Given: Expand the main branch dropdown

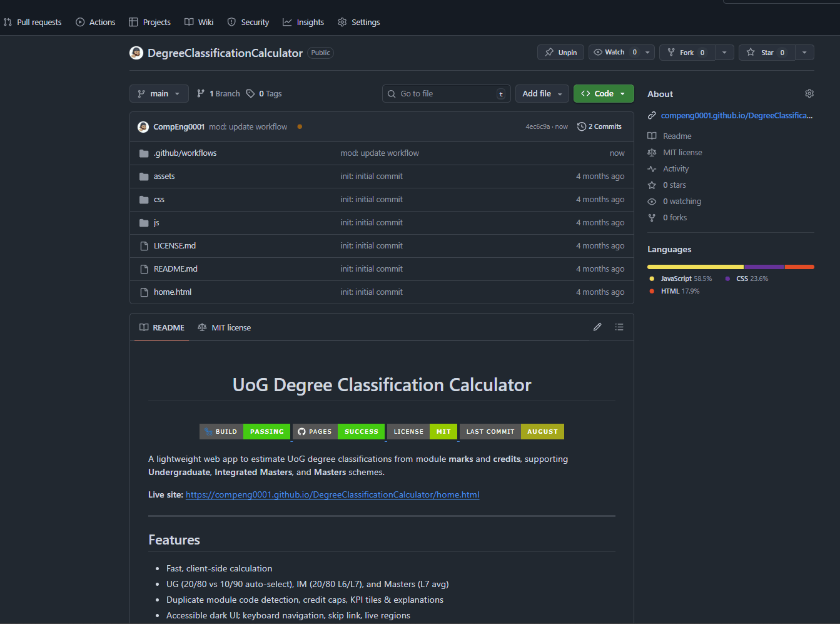Looking at the screenshot, I should pos(159,94).
